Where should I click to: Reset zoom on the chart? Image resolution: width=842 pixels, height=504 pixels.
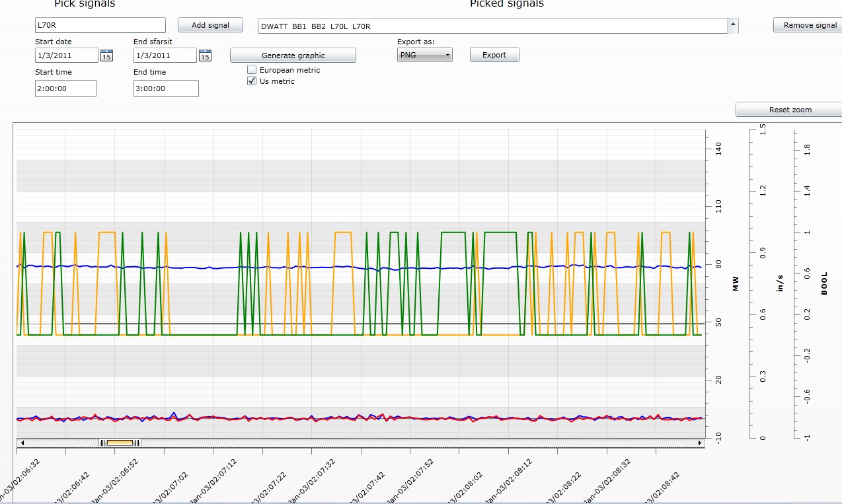point(789,110)
